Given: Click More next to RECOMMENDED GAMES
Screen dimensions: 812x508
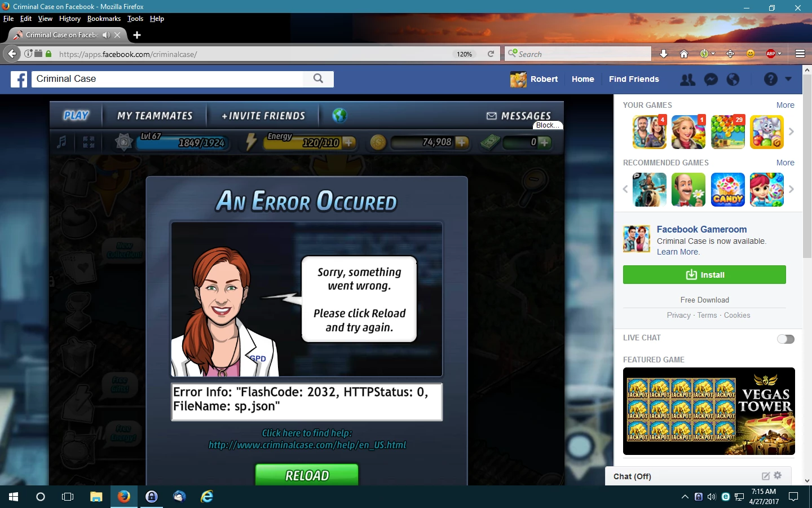Looking at the screenshot, I should (785, 163).
